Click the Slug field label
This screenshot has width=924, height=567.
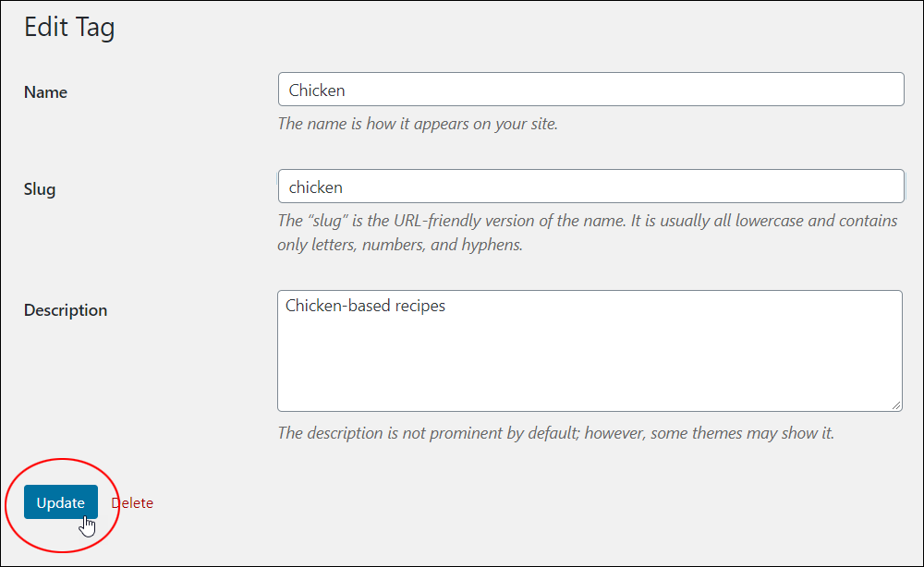pos(40,189)
